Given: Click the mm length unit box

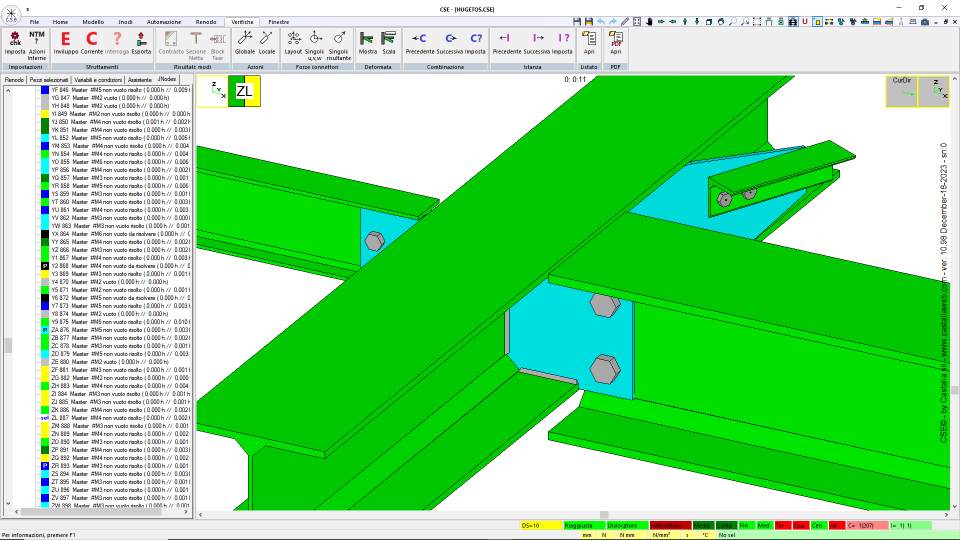Looking at the screenshot, I should click(x=587, y=535).
